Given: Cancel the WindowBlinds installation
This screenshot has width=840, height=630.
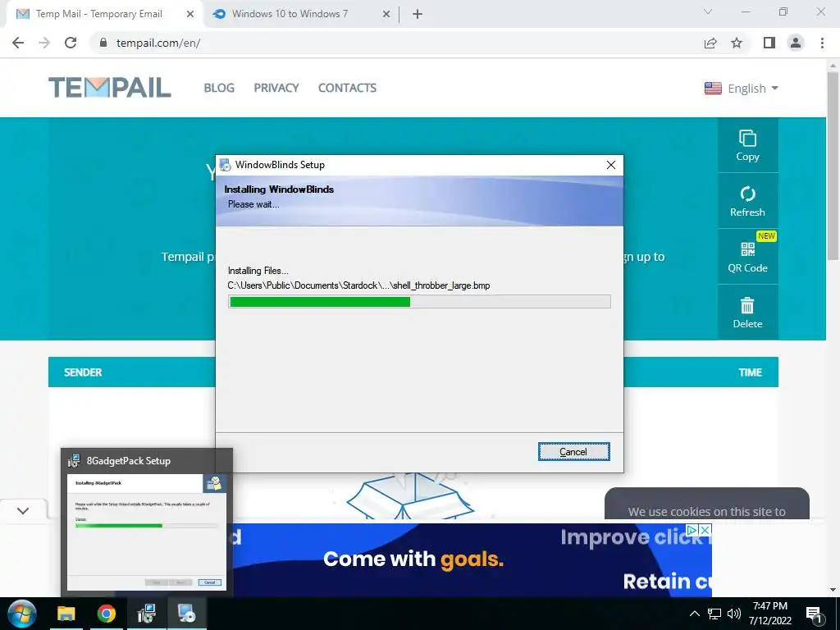Looking at the screenshot, I should click(573, 452).
